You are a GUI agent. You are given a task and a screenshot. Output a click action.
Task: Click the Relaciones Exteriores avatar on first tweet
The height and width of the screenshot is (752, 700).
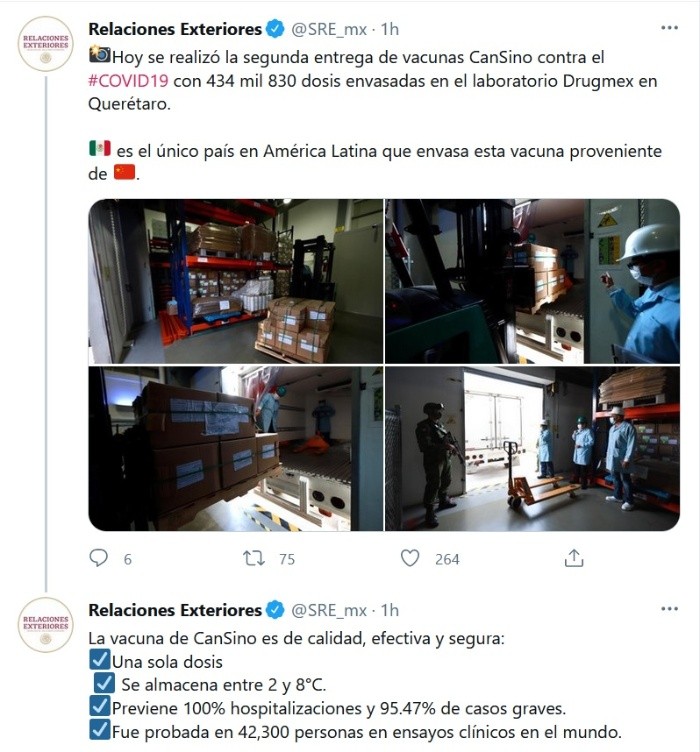tap(46, 44)
